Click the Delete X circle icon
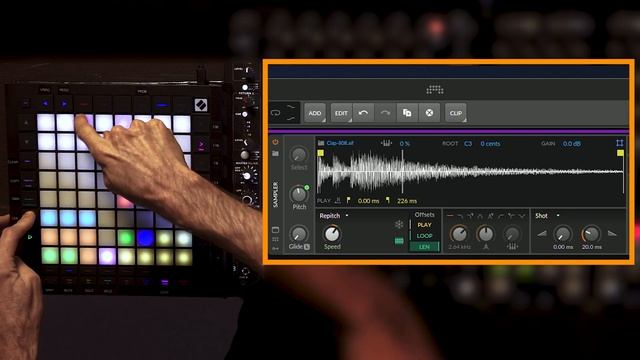The height and width of the screenshot is (360, 640). [429, 113]
